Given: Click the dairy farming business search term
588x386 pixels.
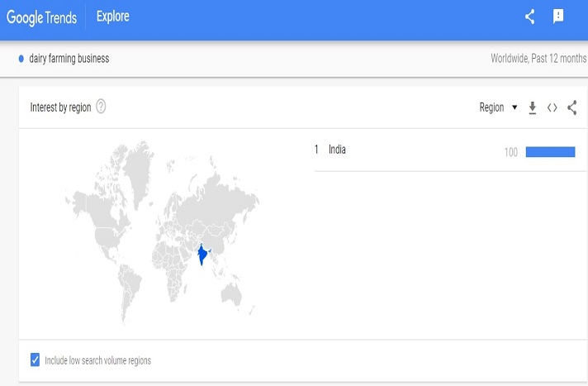Looking at the screenshot, I should point(69,59).
